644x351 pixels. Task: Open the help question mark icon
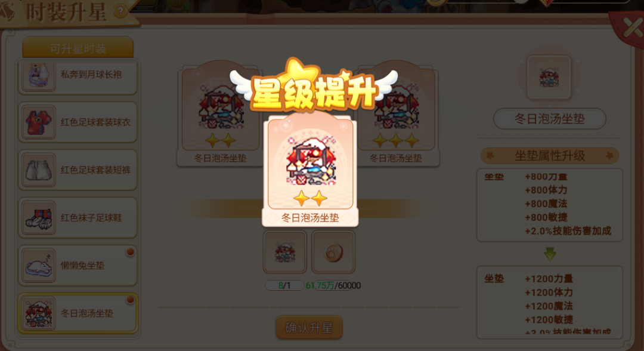tap(120, 11)
